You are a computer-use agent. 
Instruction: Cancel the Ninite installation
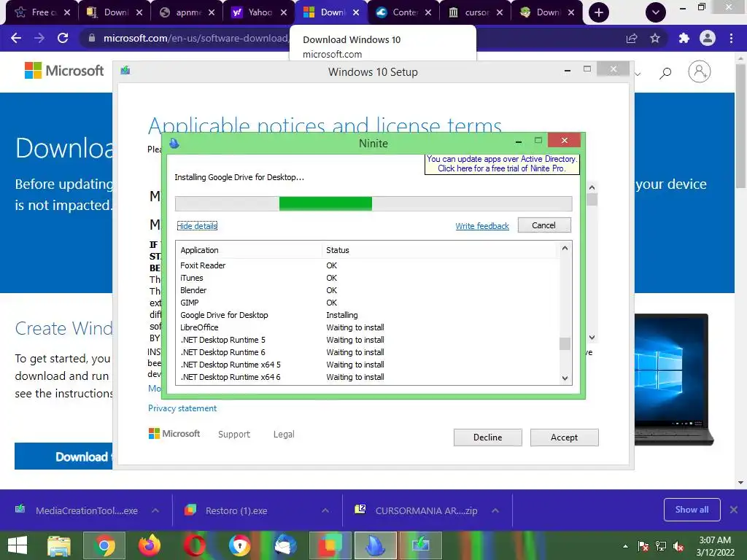pyautogui.click(x=544, y=225)
